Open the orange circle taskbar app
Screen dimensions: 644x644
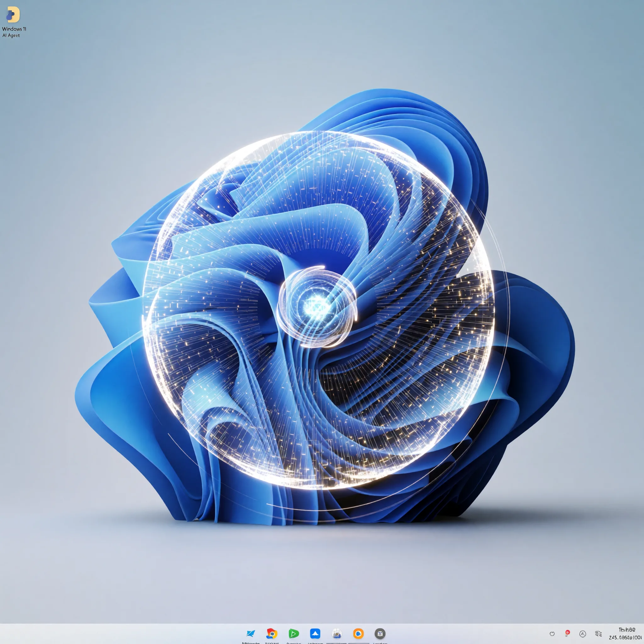click(358, 633)
